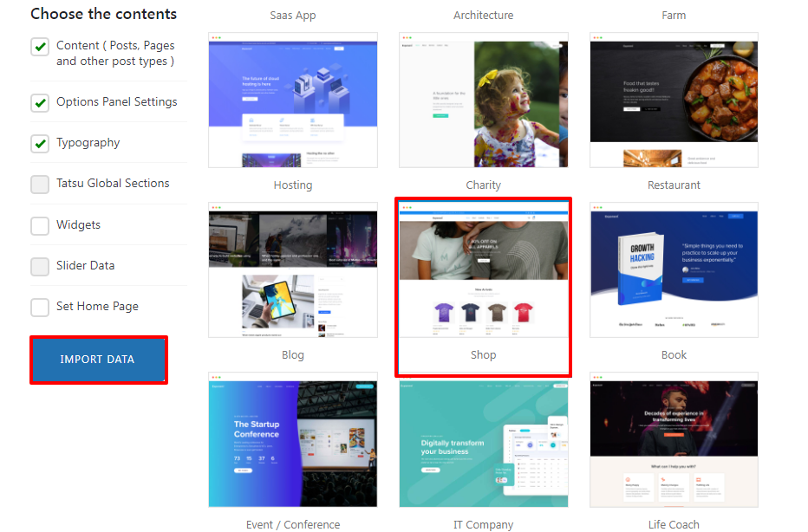808x532 pixels.
Task: Select the Life Coach demo
Action: (x=674, y=440)
